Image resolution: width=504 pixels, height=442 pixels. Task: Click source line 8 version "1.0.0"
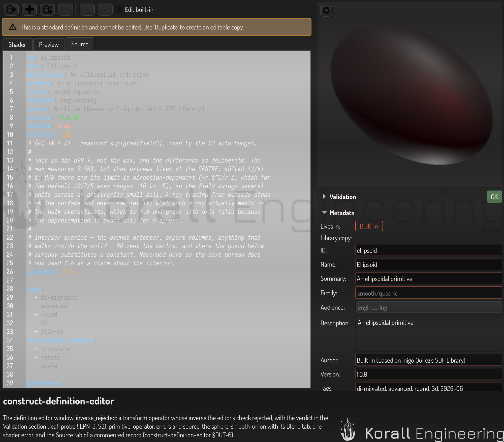(x=54, y=117)
